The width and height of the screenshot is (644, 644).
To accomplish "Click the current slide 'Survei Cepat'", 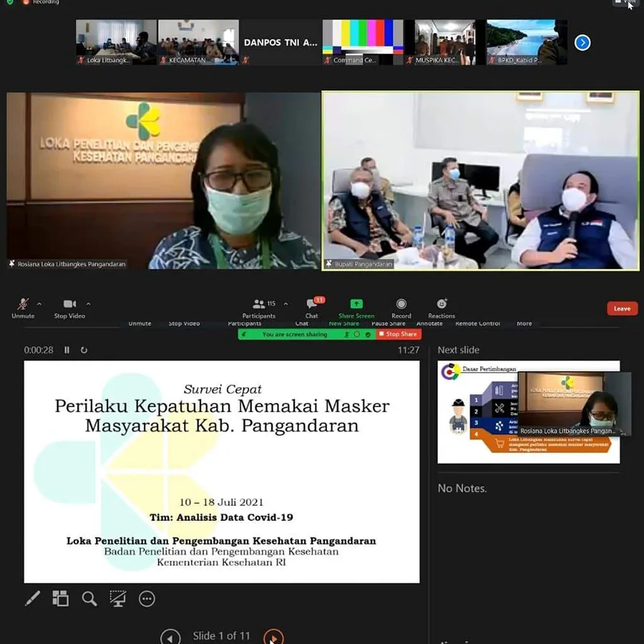I will pos(222,472).
